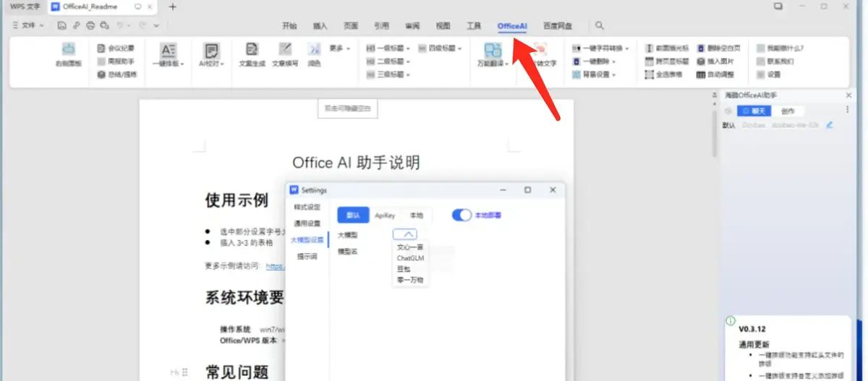868x381 pixels.
Task: Collapse the 大模型 dropdown arrow
Action: [x=408, y=234]
